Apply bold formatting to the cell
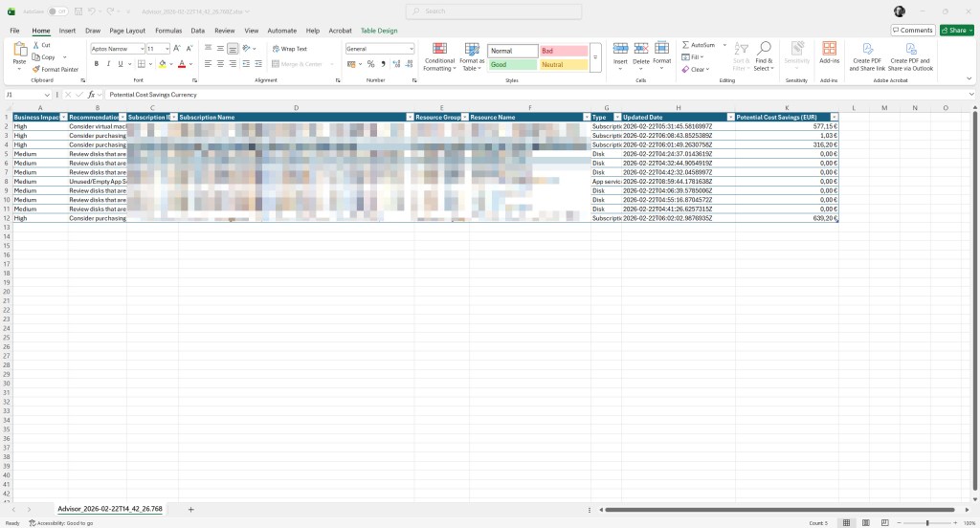This screenshot has height=528, width=980. tap(96, 64)
